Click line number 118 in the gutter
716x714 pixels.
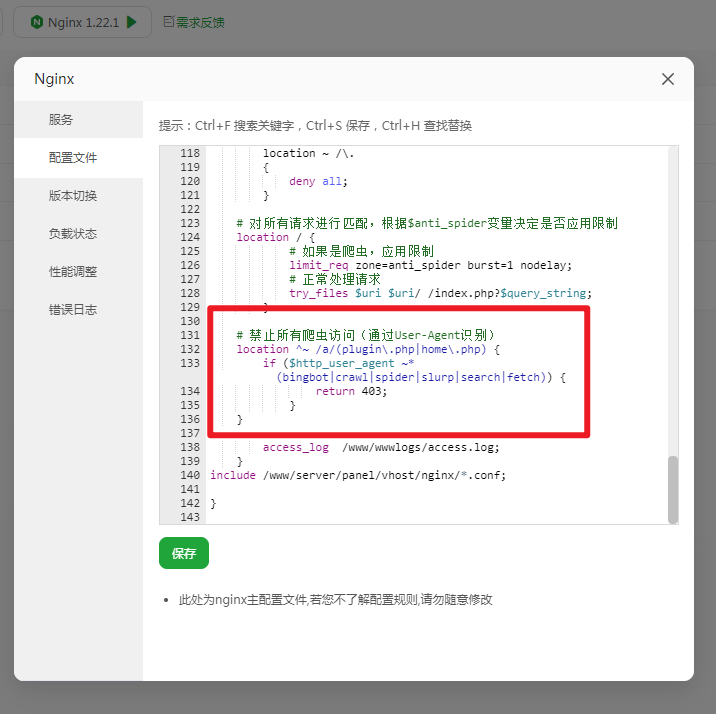coord(189,154)
